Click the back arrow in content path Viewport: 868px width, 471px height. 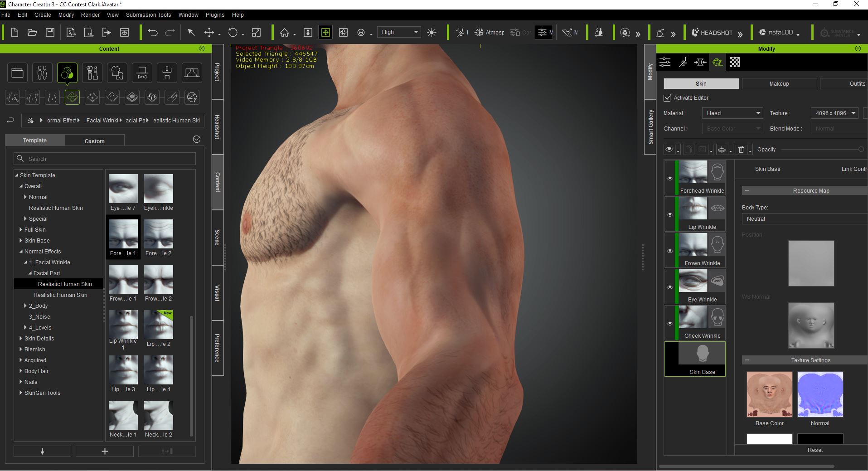(x=10, y=120)
